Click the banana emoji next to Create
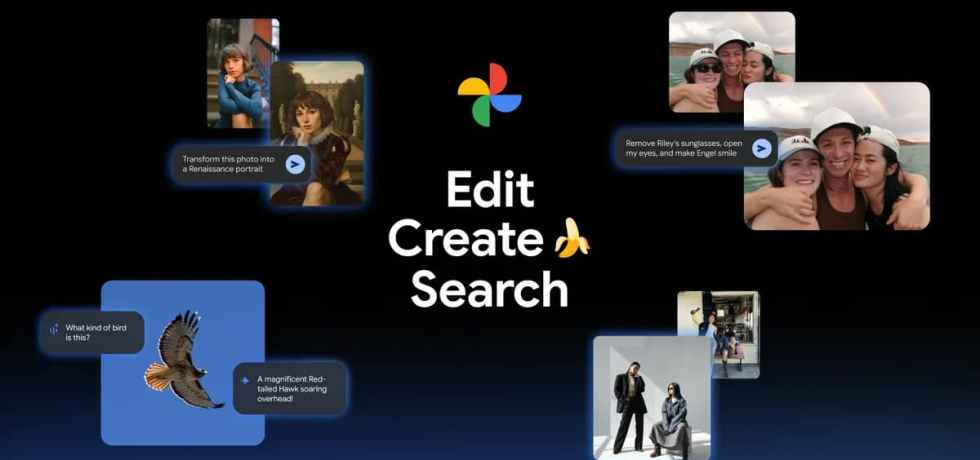This screenshot has width=980, height=460. pos(572,240)
